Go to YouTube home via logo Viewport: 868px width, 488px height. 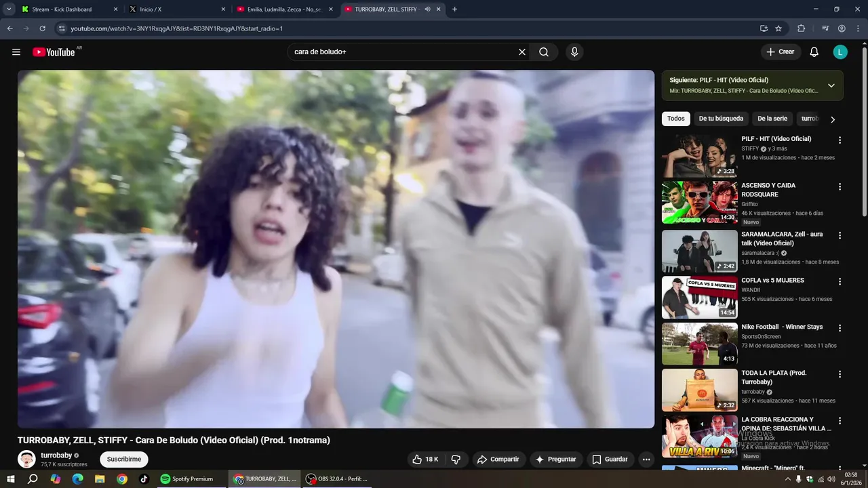[x=54, y=52]
